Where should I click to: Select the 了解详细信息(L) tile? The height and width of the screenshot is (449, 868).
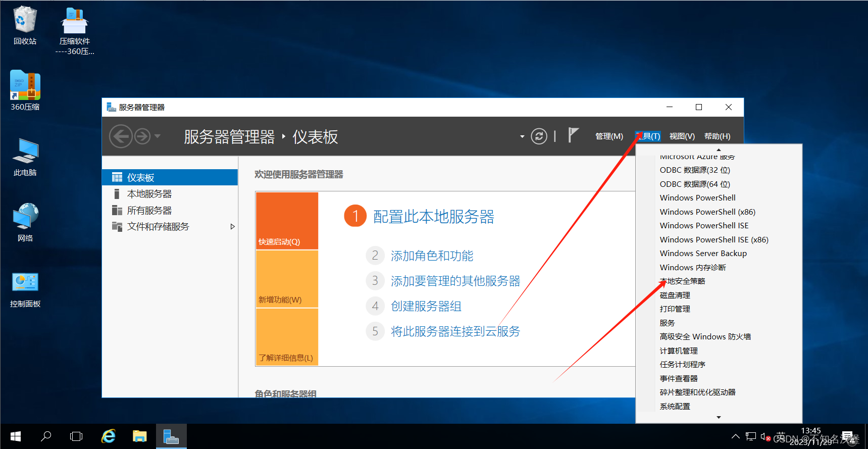287,337
